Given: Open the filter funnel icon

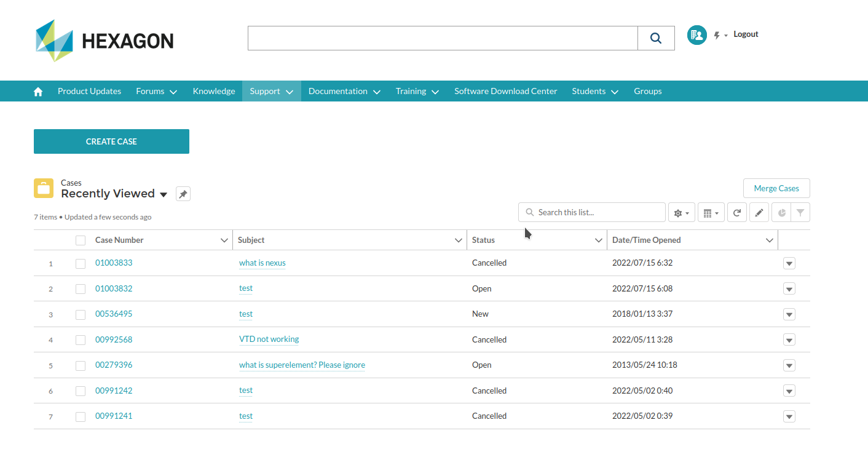Looking at the screenshot, I should coord(800,212).
